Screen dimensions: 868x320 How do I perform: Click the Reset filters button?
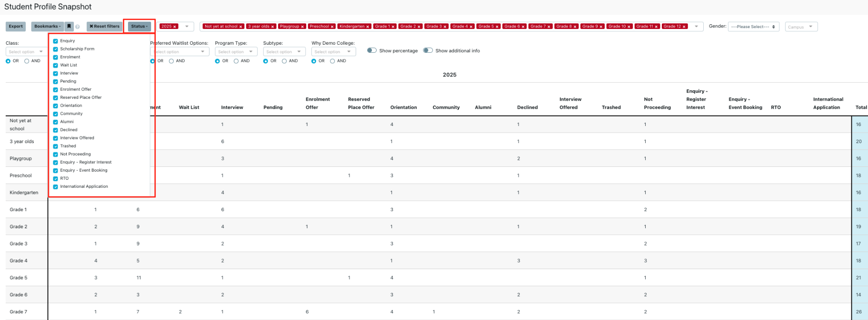coord(104,27)
